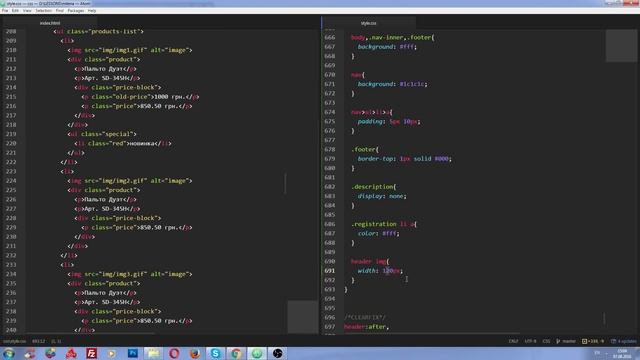Click the CLEARFIX comment line
This screenshot has width=640, height=360.
click(x=365, y=318)
